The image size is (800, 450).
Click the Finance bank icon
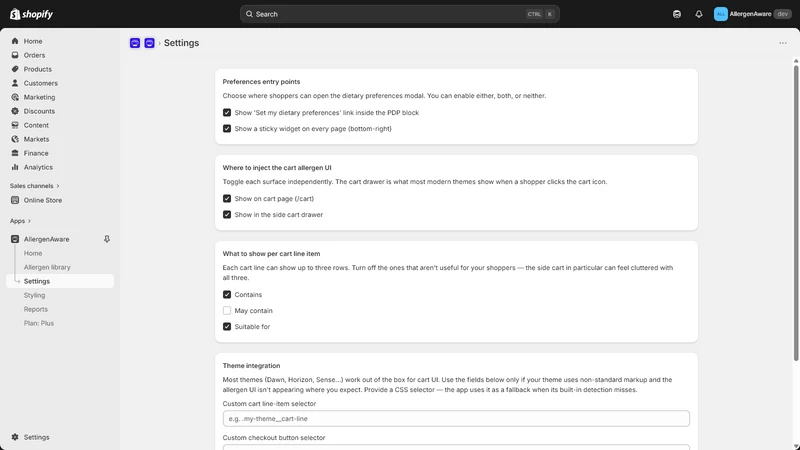[15, 153]
